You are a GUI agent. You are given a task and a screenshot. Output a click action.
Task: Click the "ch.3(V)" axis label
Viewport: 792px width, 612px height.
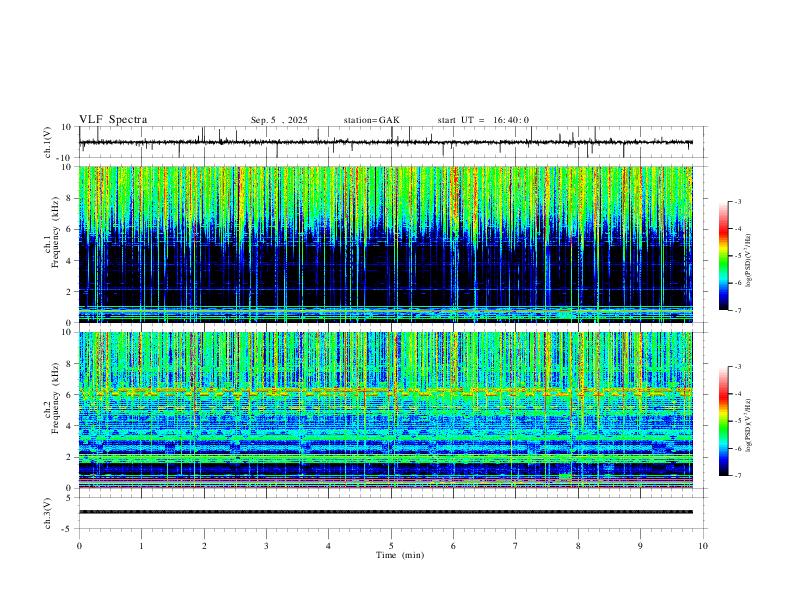48,513
